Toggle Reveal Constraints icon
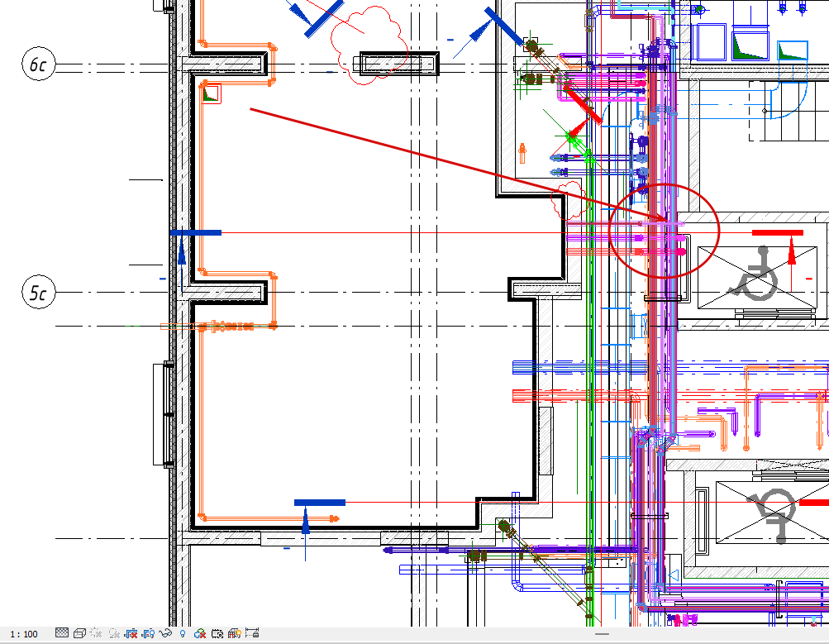The image size is (829, 644). pos(251,633)
